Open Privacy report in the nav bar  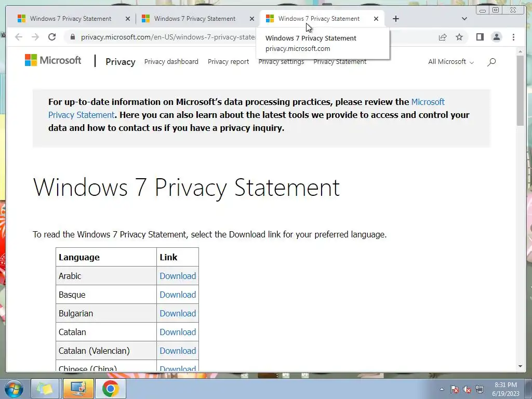pos(229,62)
